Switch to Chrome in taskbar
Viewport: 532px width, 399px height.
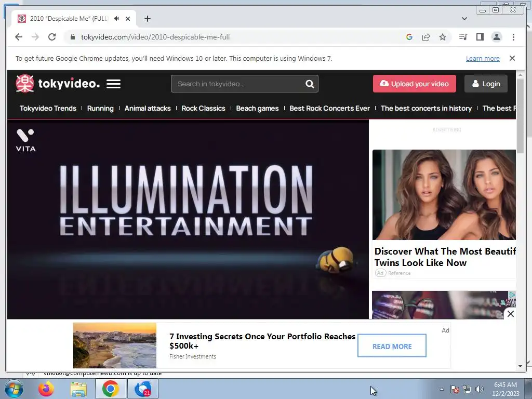coord(110,389)
